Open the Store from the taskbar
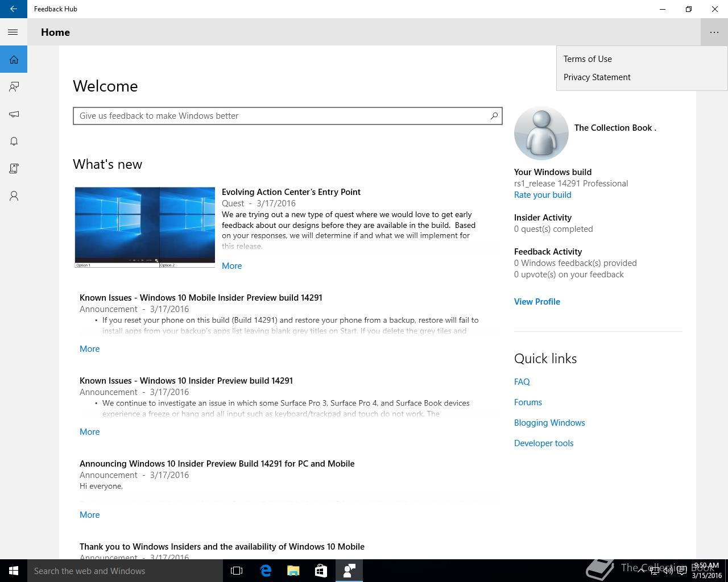 pyautogui.click(x=321, y=571)
